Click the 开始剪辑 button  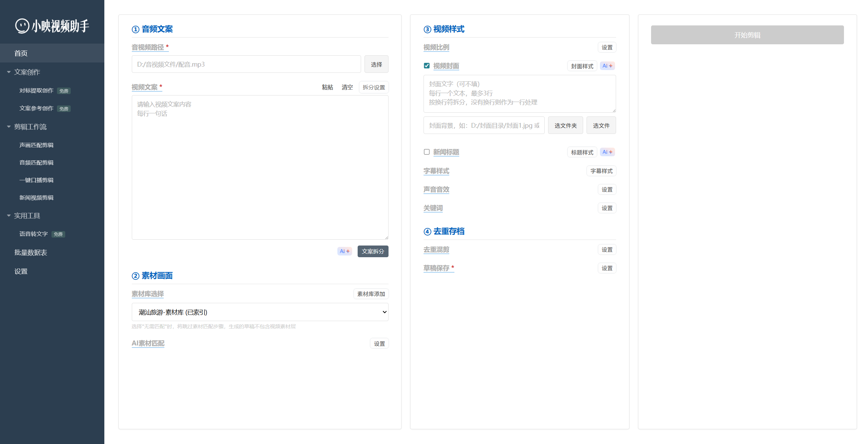pyautogui.click(x=747, y=35)
